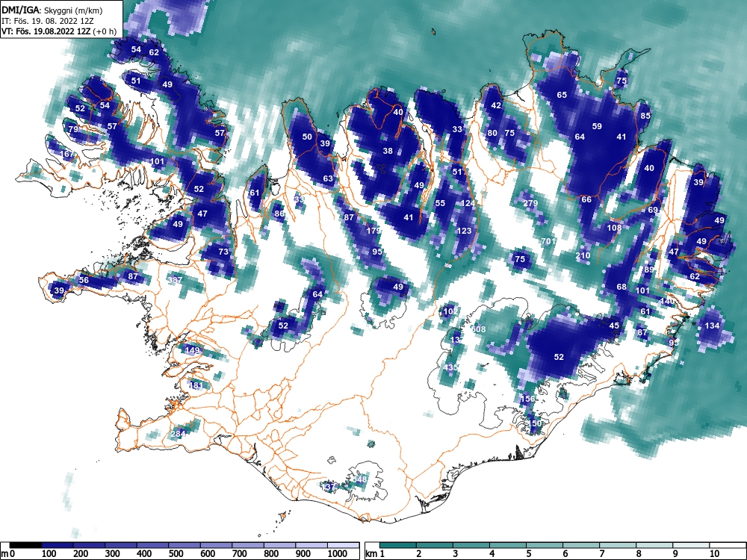Click the km unit label on the legend
The width and height of the screenshot is (747, 560).
[x=371, y=553]
